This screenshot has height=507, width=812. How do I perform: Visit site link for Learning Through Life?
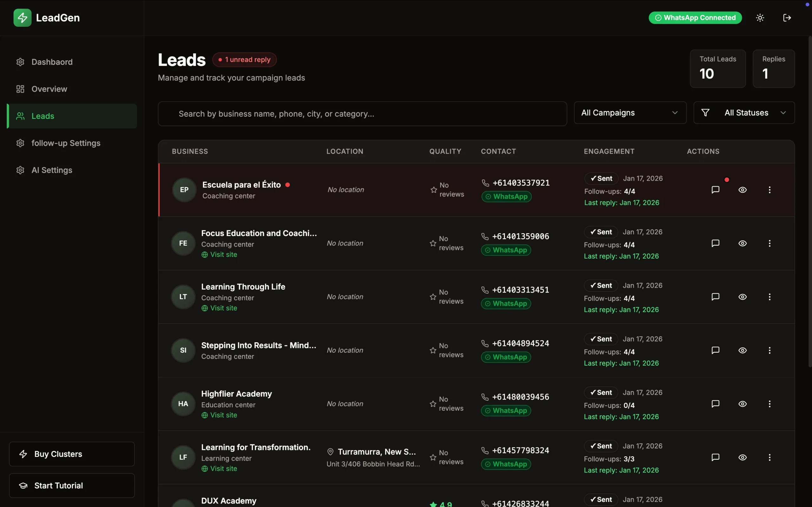point(223,308)
